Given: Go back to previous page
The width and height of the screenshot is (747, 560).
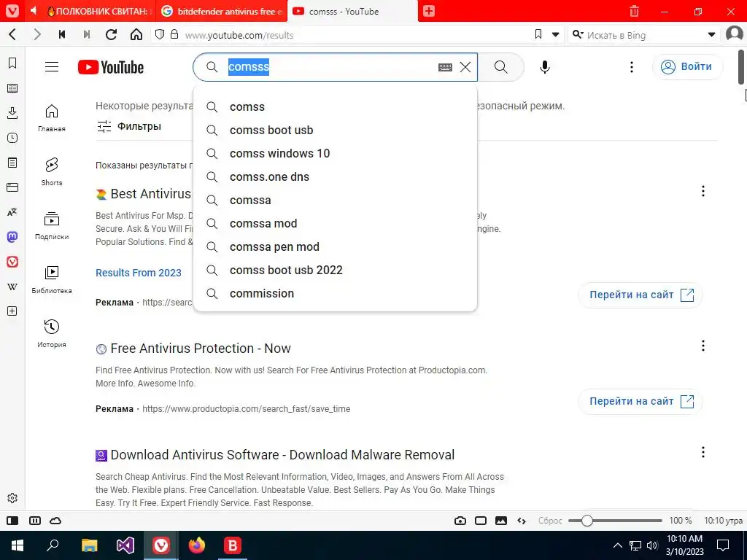Looking at the screenshot, I should (x=13, y=35).
